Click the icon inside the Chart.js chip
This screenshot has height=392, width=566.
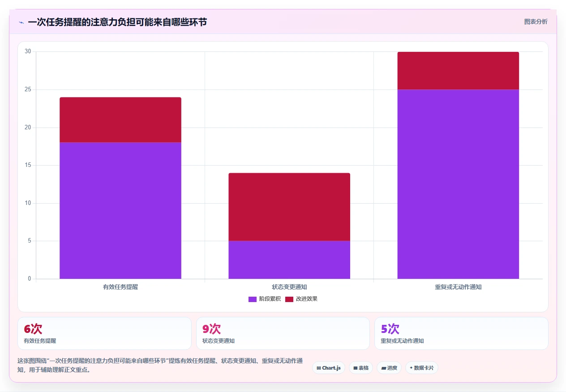click(x=319, y=368)
